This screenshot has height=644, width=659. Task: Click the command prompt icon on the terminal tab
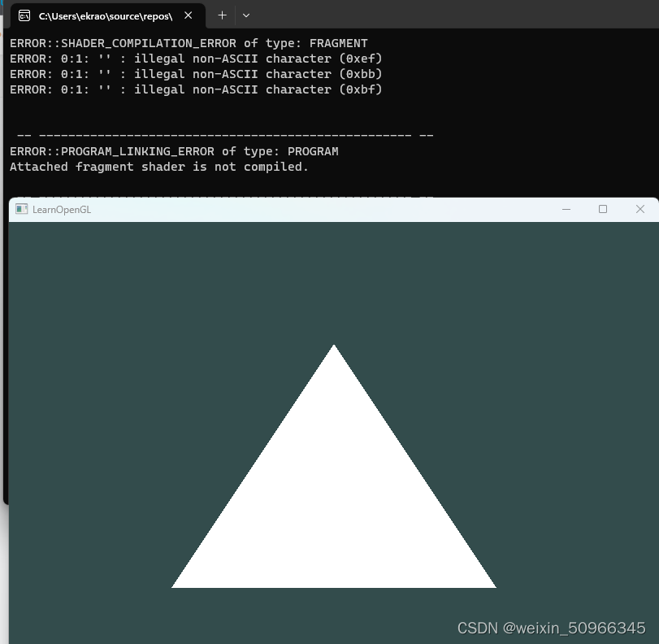tap(26, 15)
